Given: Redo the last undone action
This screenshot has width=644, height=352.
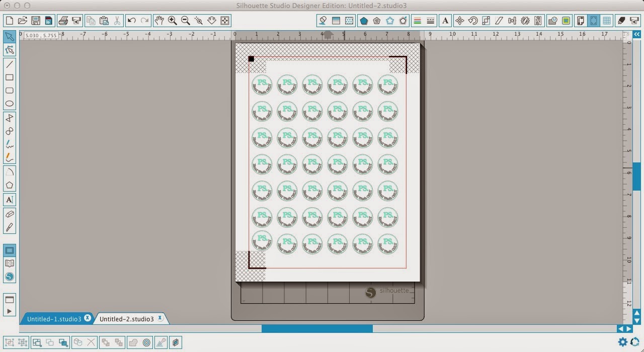Looking at the screenshot, I should click(x=145, y=21).
